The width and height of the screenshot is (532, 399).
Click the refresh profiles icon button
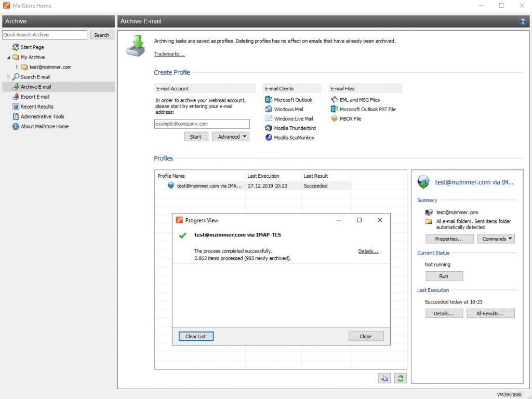[400, 378]
